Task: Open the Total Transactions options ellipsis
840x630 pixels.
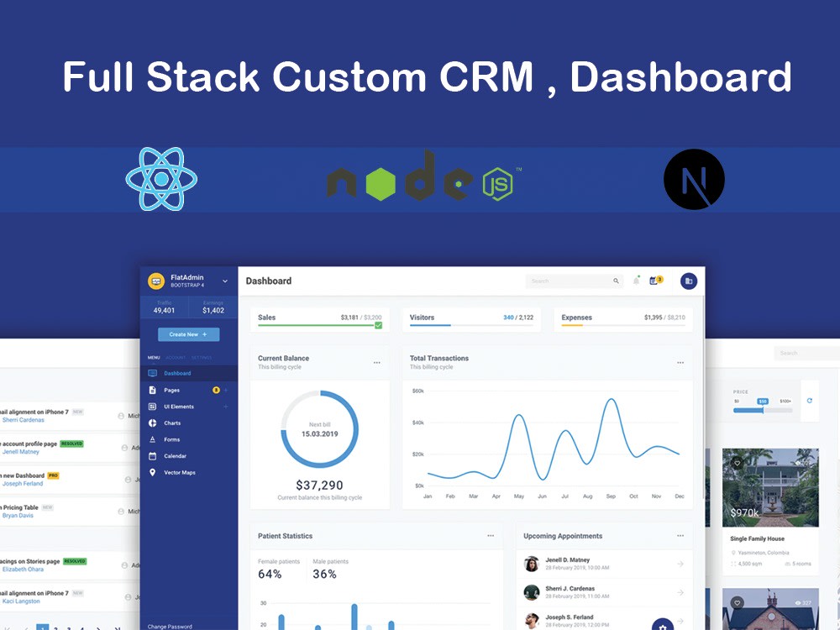Action: tap(680, 363)
